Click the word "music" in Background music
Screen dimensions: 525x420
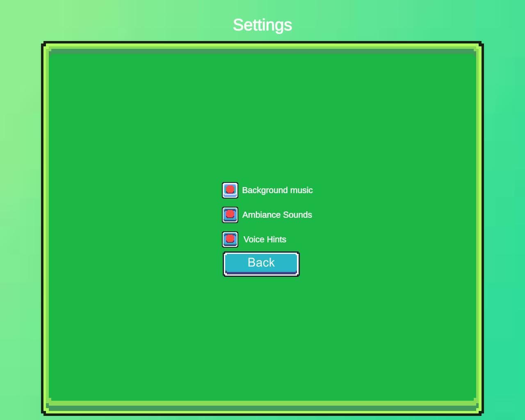301,190
